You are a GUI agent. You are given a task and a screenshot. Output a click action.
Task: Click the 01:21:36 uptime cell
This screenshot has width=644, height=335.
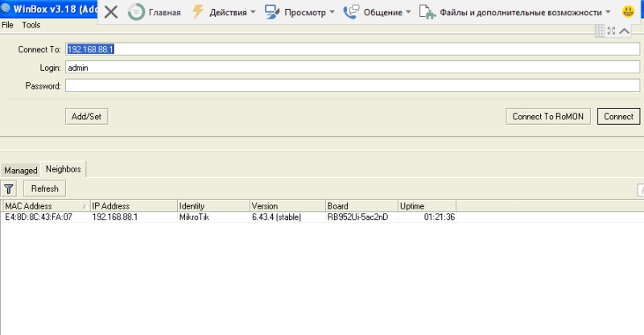coord(440,217)
